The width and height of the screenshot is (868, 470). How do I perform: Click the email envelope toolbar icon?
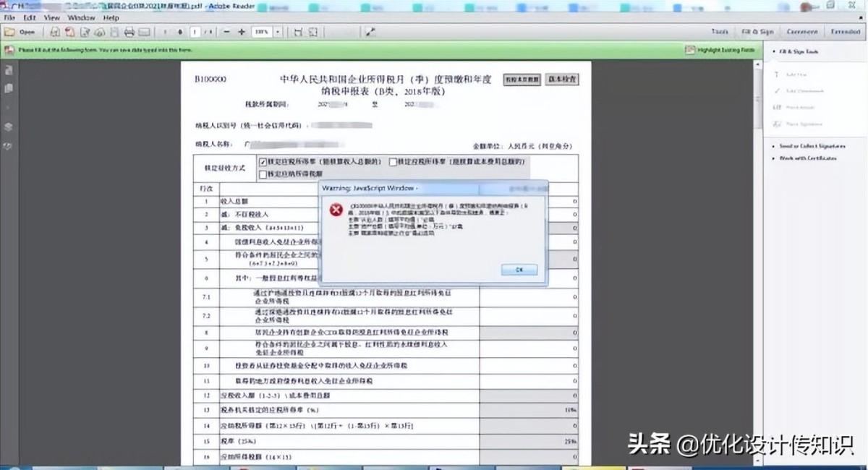(144, 32)
